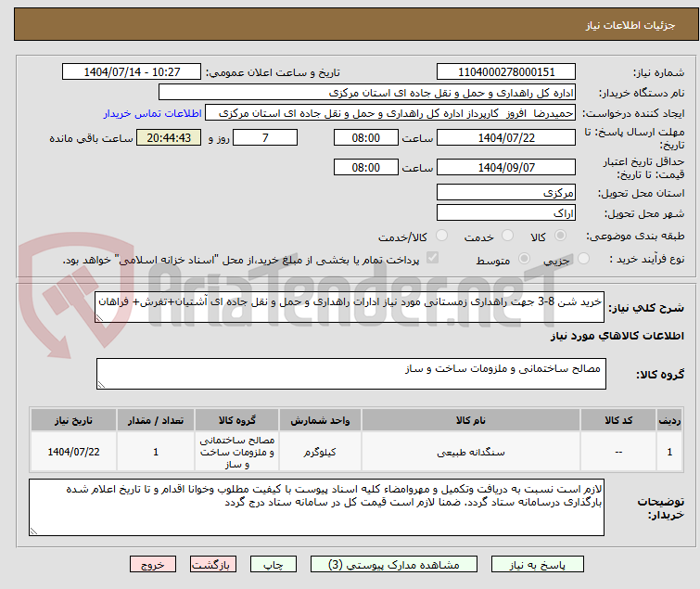Viewport: 700px width, 589px height.
Task: Select the کالا/خدمت radio button
Action: pyautogui.click(x=441, y=235)
